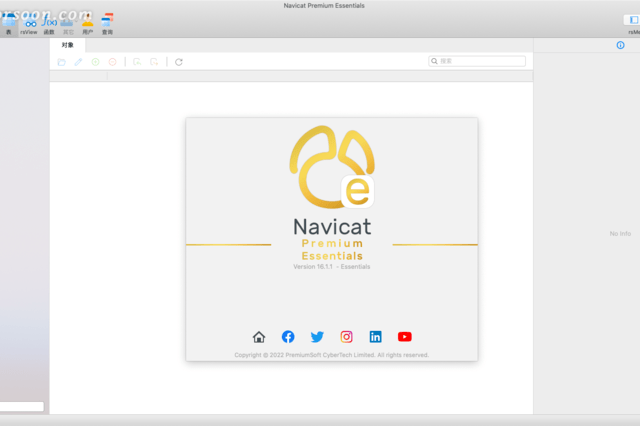This screenshot has height=426, width=640.
Task: Open the Table (表) toolbar button
Action: [x=9, y=24]
